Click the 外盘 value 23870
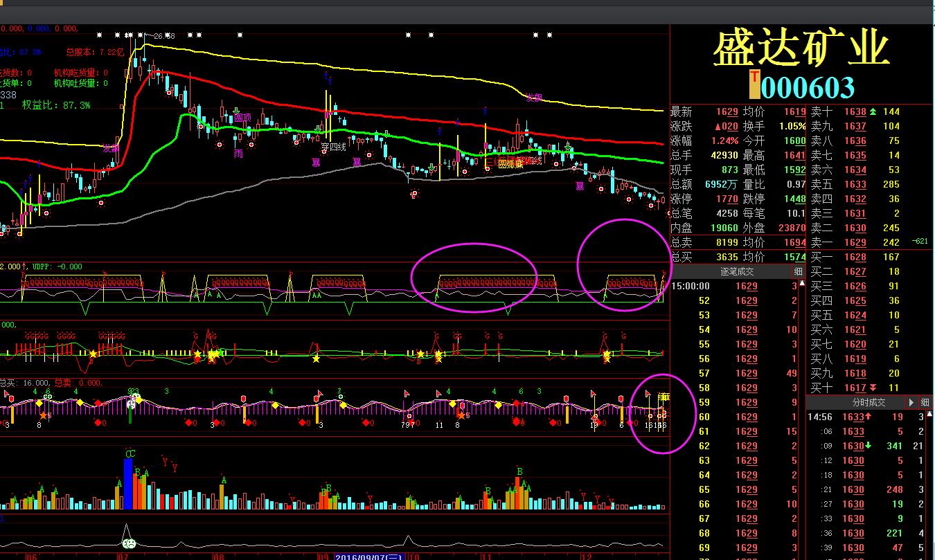The height and width of the screenshot is (560, 935). (x=792, y=228)
